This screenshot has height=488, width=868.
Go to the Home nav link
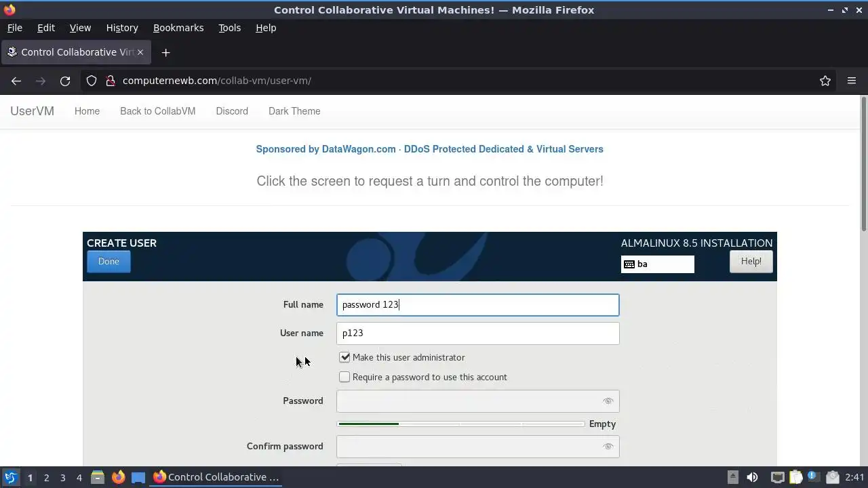point(87,111)
